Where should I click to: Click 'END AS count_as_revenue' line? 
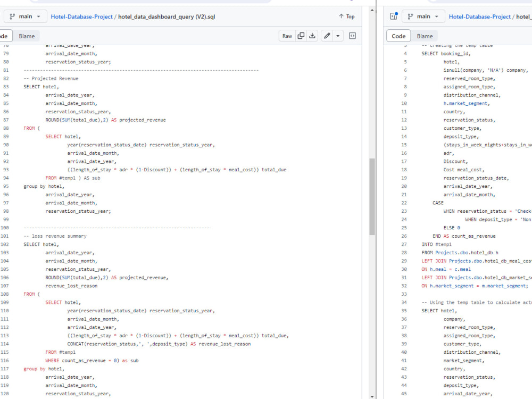pos(464,236)
